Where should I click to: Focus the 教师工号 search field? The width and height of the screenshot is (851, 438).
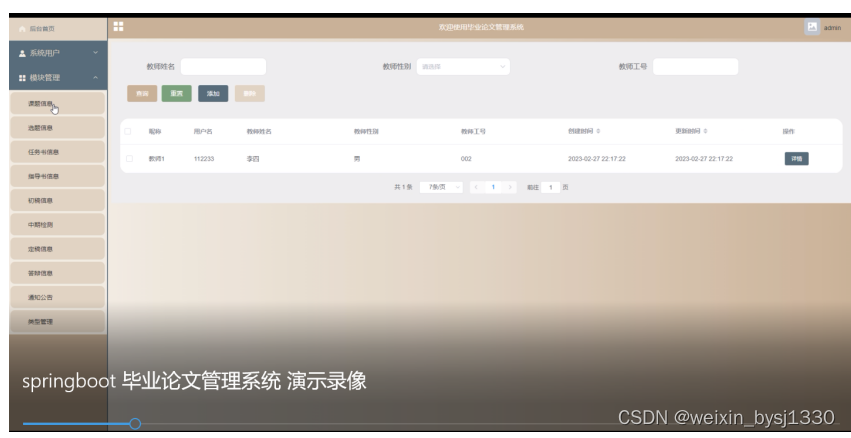pyautogui.click(x=695, y=67)
